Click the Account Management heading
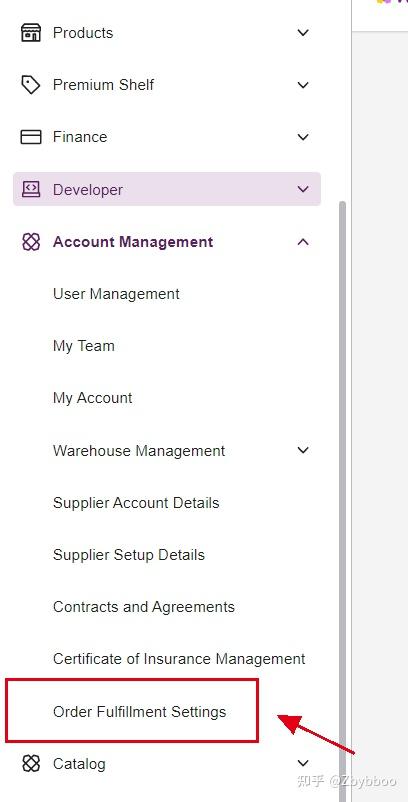Screen dimensions: 408x802 click(x=133, y=242)
